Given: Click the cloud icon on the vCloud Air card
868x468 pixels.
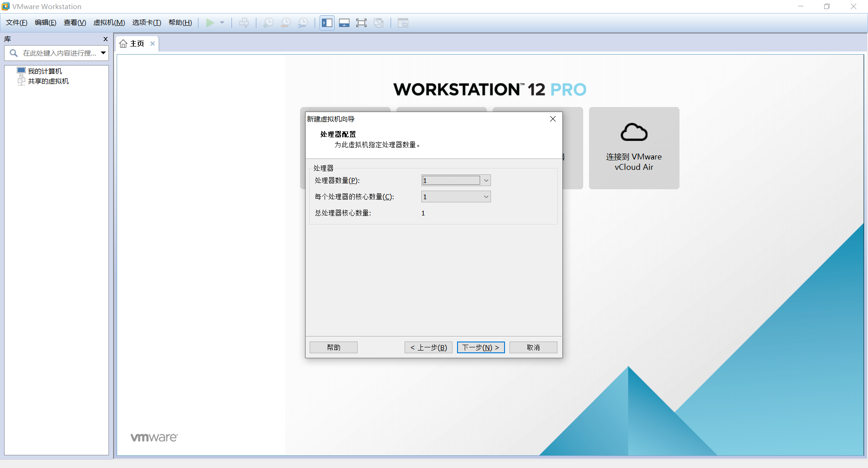Looking at the screenshot, I should click(634, 132).
